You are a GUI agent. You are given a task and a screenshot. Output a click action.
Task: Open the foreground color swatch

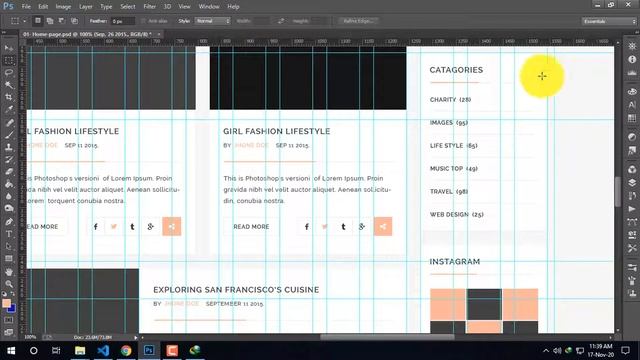pyautogui.click(x=6, y=303)
